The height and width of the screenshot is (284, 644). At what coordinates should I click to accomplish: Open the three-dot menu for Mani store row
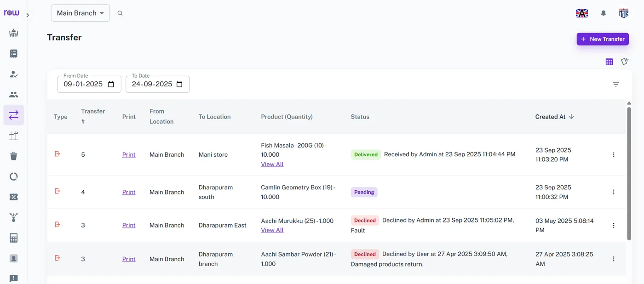[614, 155]
